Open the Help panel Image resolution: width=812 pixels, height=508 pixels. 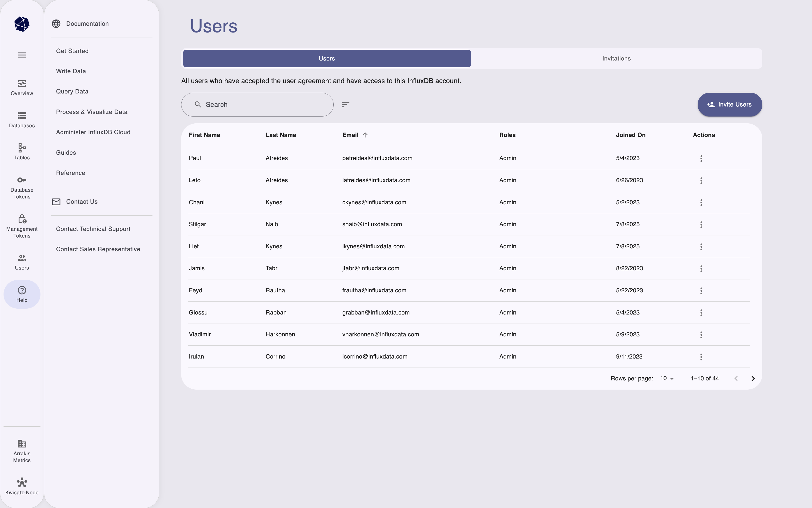pos(21,294)
